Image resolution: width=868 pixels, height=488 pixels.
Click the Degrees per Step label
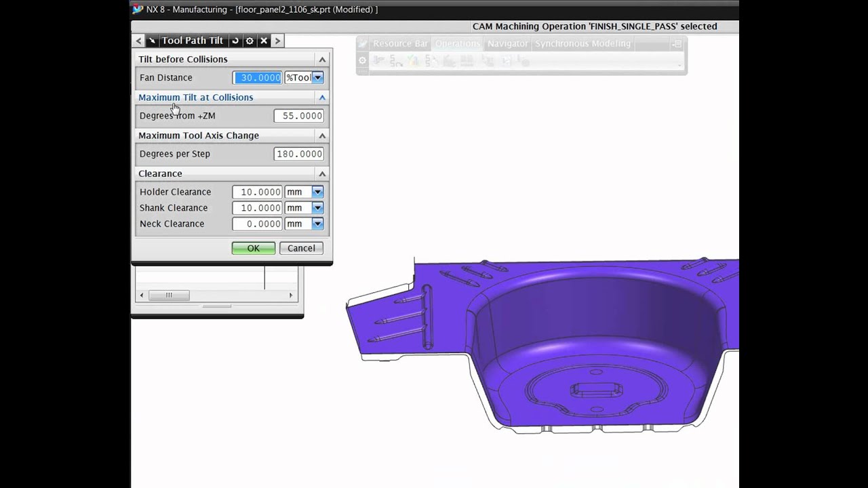coord(175,154)
